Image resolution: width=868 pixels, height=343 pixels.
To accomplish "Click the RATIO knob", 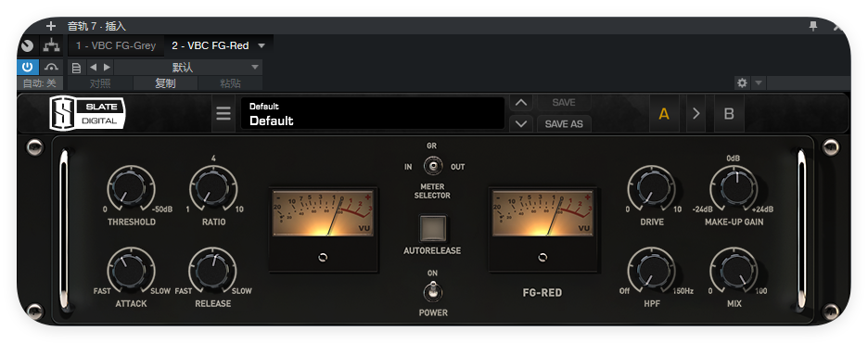I will [x=213, y=188].
